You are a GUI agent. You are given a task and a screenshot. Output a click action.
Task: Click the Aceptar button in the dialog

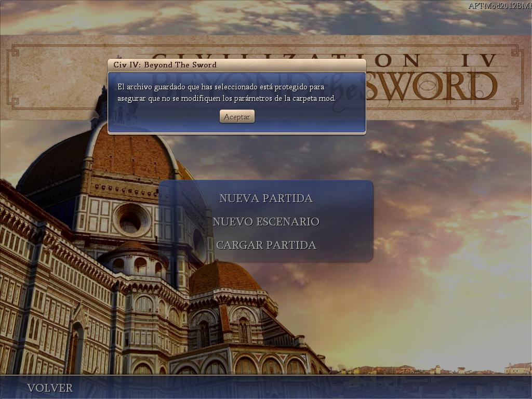pyautogui.click(x=237, y=117)
